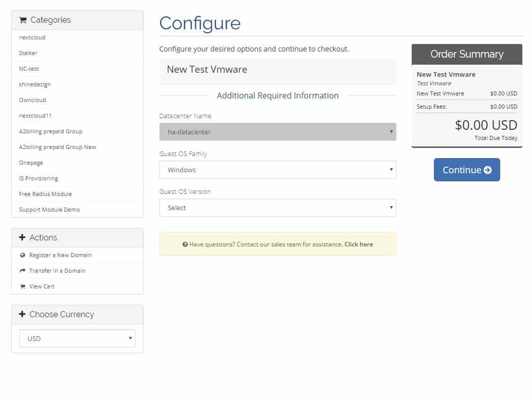532x398 pixels.
Task: Click the plus icon in Choose Currency header
Action: 22,315
